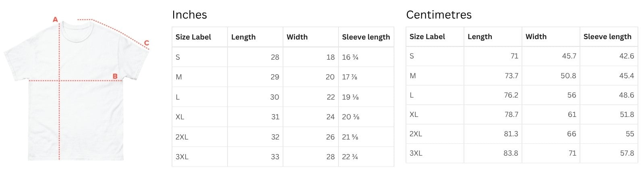This screenshot has height=175, width=644.
Task: Click Size Label header in Centimetres table
Action: [427, 37]
